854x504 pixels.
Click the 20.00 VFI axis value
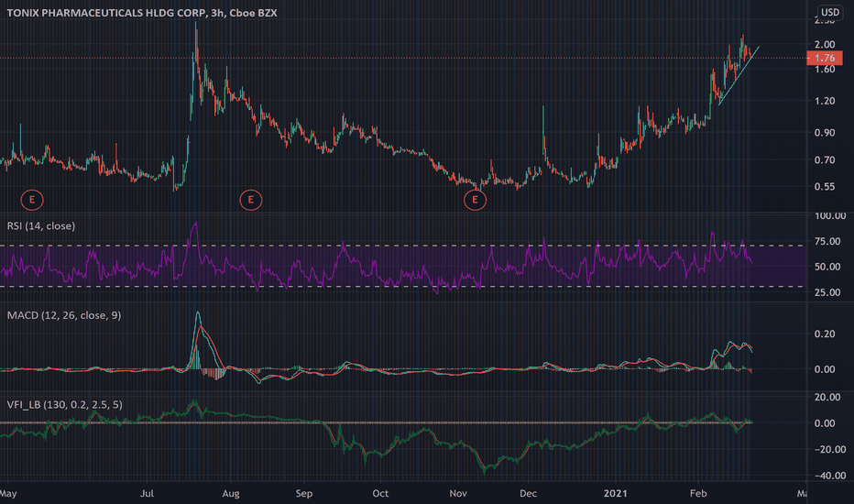(x=827, y=397)
